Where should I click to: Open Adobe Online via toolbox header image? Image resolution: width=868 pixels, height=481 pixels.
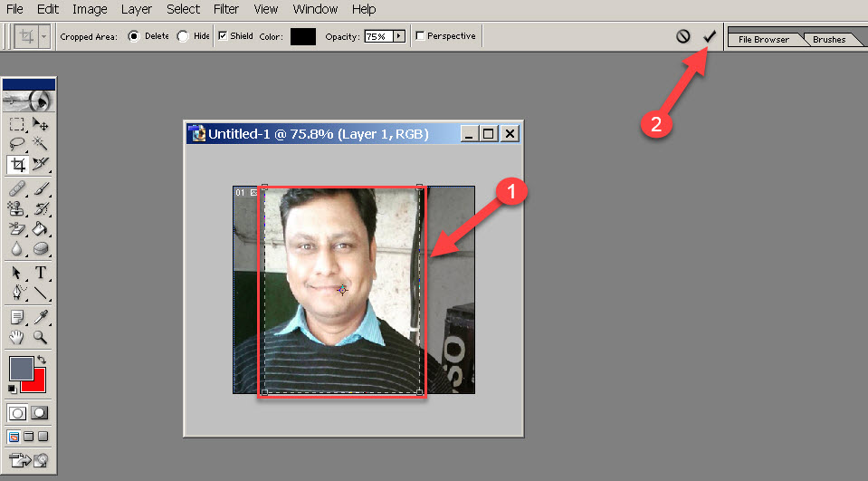pos(29,101)
